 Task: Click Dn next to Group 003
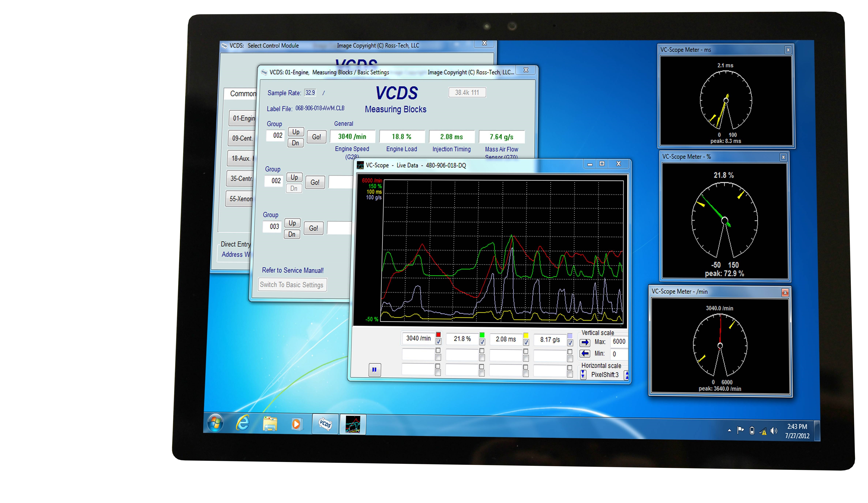pos(292,234)
